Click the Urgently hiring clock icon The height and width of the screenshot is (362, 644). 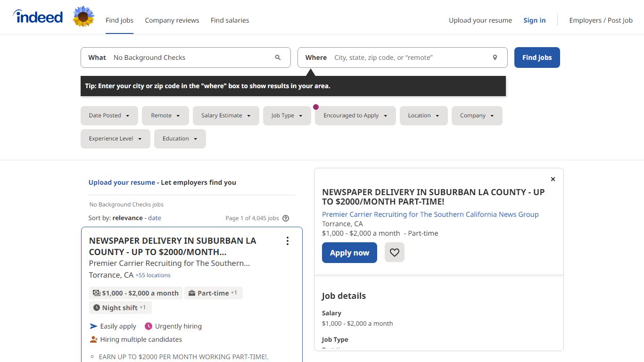coord(149,326)
